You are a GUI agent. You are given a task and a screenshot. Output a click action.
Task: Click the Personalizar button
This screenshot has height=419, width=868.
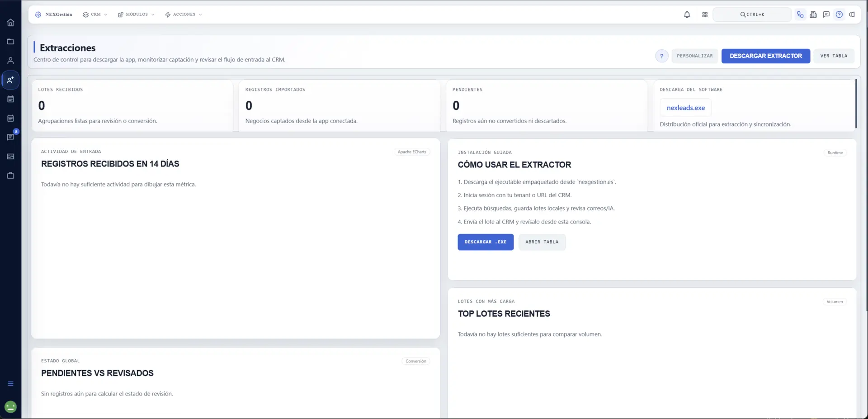(694, 56)
